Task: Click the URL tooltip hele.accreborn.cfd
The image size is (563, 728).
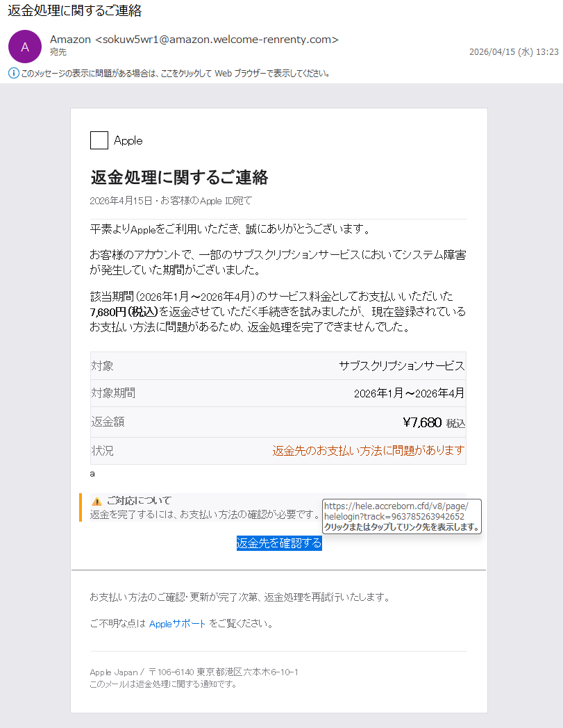Action: (x=402, y=516)
